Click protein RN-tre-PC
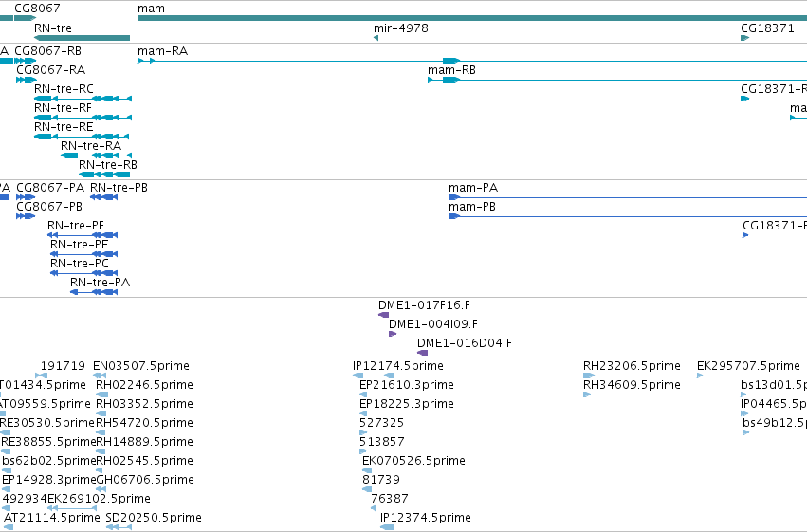Image resolution: width=807 pixels, height=532 pixels. click(x=80, y=264)
